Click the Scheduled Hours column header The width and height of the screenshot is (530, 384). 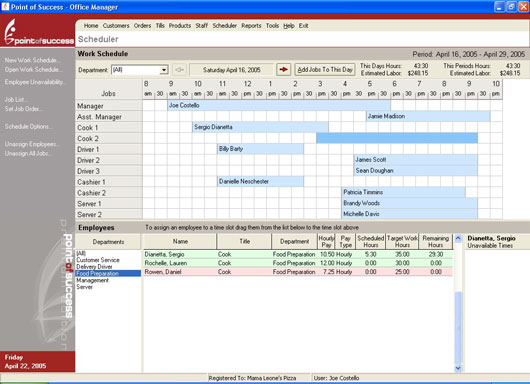370,241
